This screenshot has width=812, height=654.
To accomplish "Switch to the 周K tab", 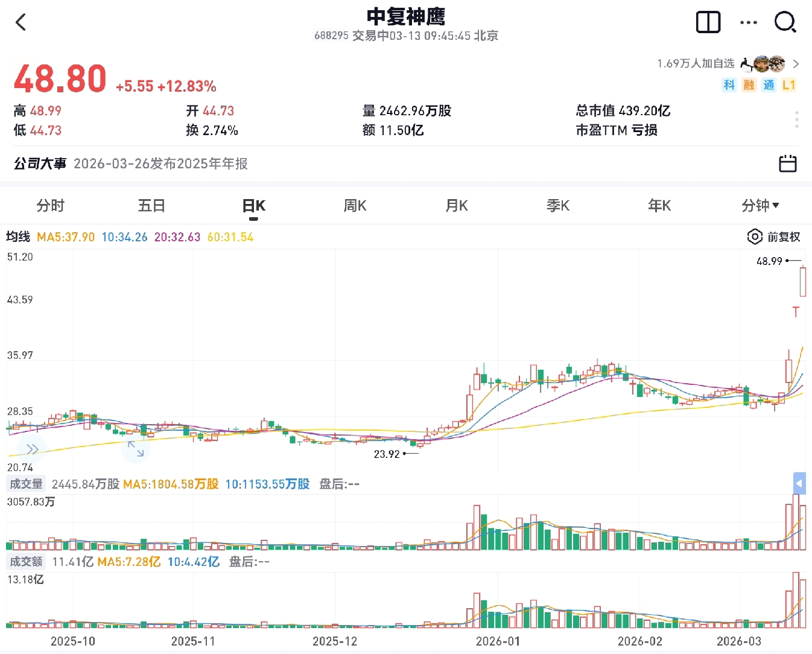I will click(x=355, y=206).
